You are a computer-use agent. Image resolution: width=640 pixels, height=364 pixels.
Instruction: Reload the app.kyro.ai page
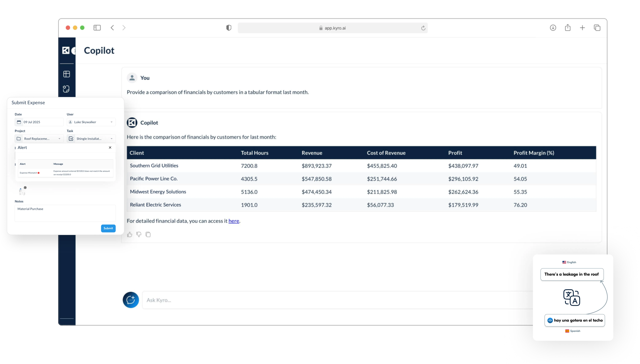pos(423,28)
